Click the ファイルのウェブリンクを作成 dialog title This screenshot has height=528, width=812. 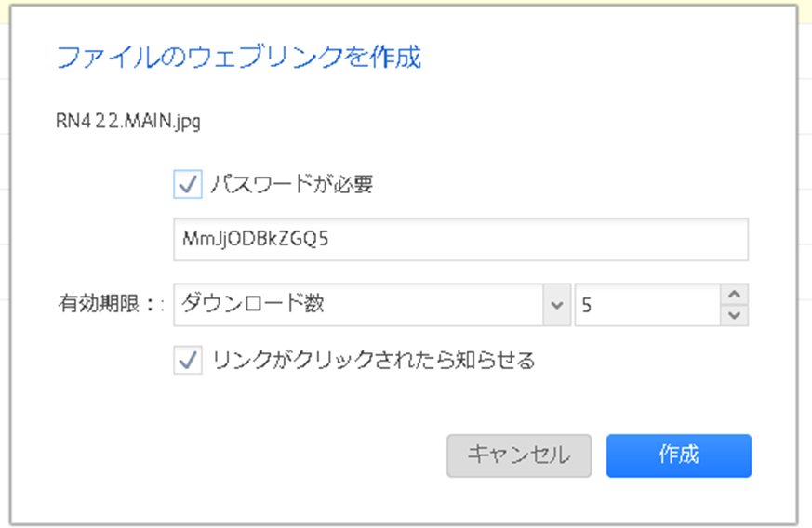click(239, 57)
